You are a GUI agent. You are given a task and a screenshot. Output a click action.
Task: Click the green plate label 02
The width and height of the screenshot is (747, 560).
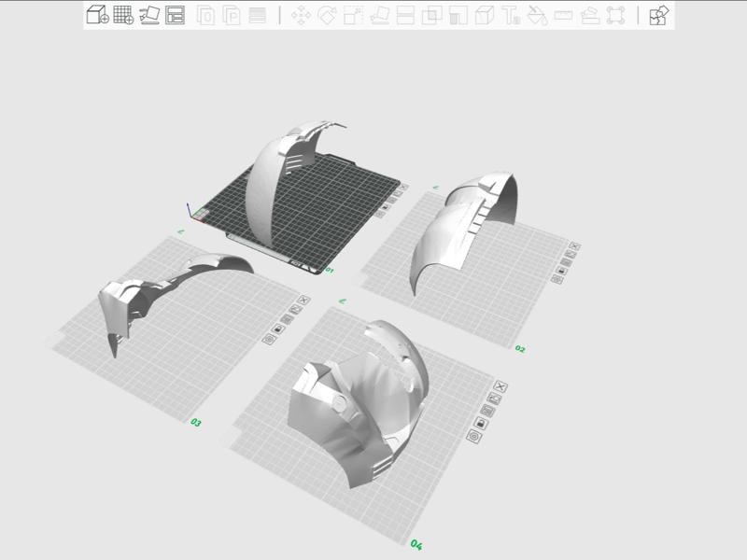coord(520,349)
